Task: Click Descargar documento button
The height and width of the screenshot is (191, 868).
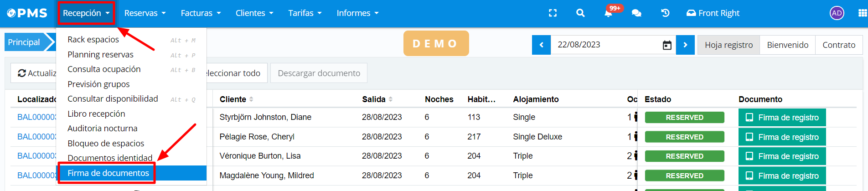Action: pos(319,73)
